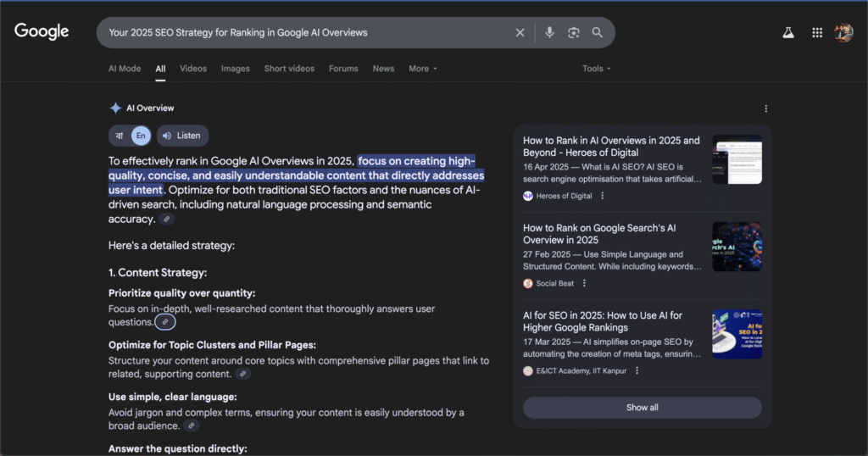Open more options for Heroes of Digital source
Viewport: 868px width, 456px height.
pyautogui.click(x=603, y=195)
